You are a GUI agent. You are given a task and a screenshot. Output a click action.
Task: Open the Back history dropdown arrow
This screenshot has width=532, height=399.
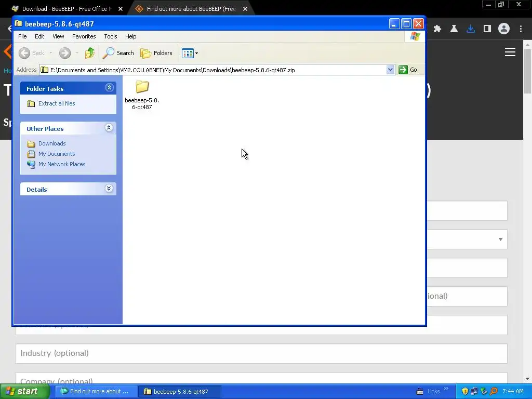pyautogui.click(x=51, y=53)
